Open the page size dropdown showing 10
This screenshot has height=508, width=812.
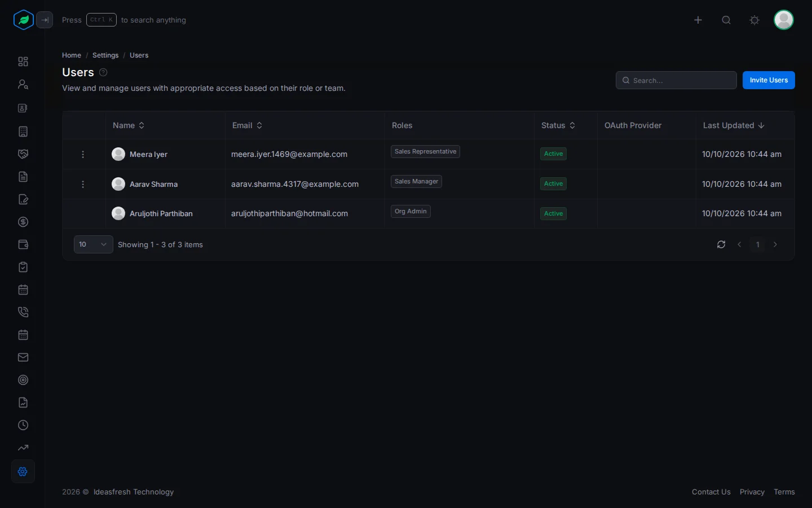pyautogui.click(x=94, y=244)
